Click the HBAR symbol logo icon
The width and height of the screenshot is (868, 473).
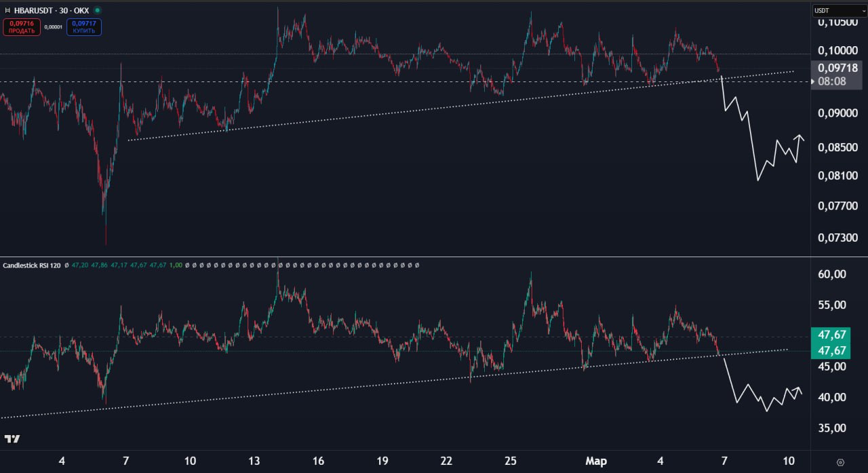(x=7, y=11)
